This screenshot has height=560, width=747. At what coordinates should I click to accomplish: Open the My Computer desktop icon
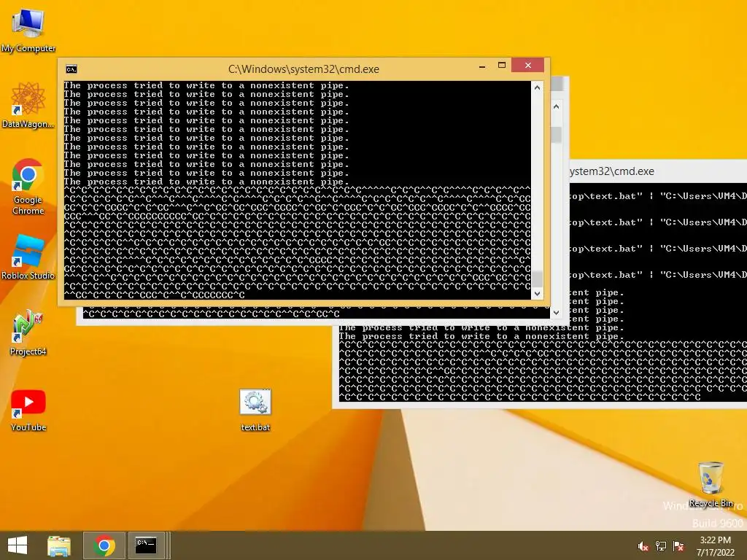tap(28, 31)
